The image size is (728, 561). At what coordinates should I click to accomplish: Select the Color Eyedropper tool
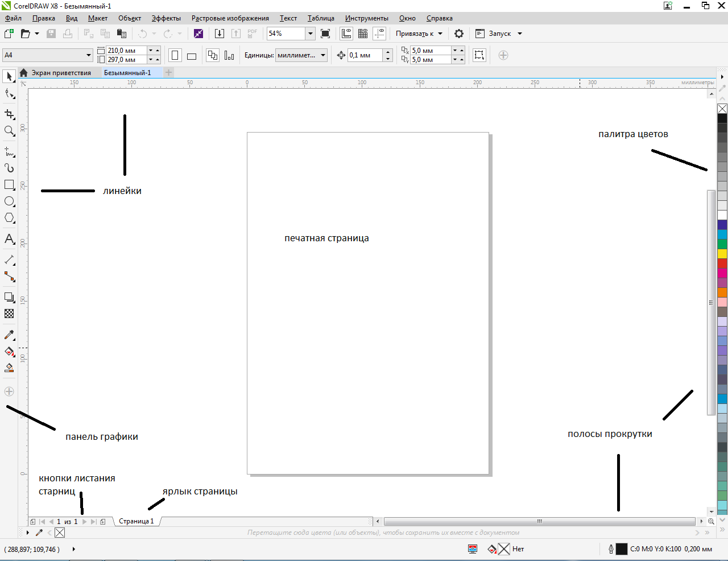9,335
